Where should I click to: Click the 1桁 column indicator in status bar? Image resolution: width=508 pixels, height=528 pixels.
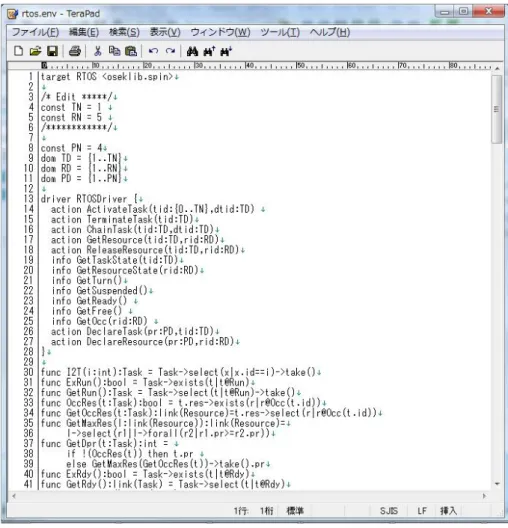pyautogui.click(x=266, y=511)
